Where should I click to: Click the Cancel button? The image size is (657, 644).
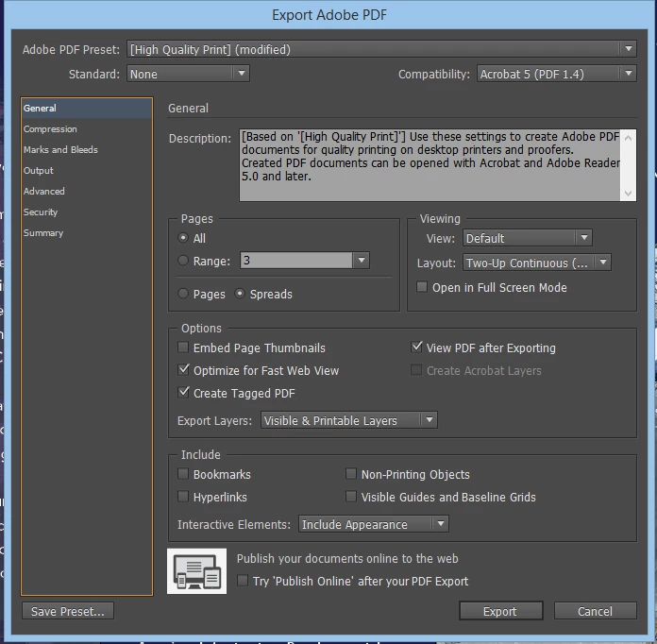point(595,611)
